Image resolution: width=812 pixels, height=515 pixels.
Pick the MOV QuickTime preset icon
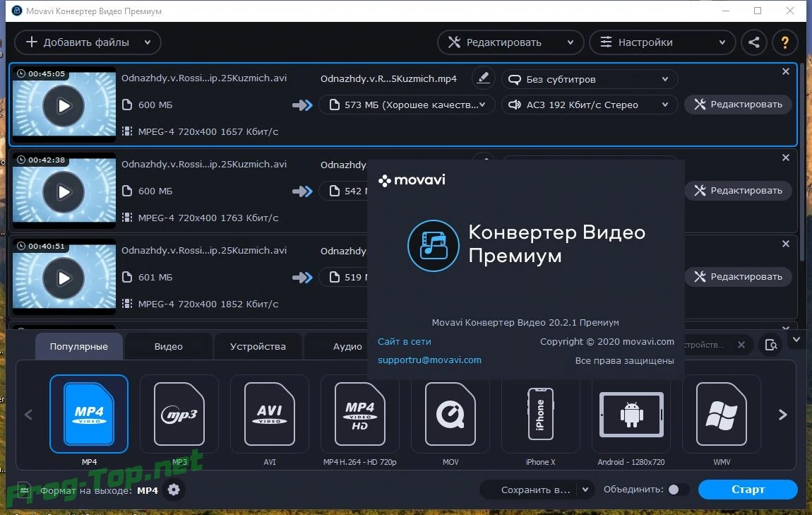450,414
